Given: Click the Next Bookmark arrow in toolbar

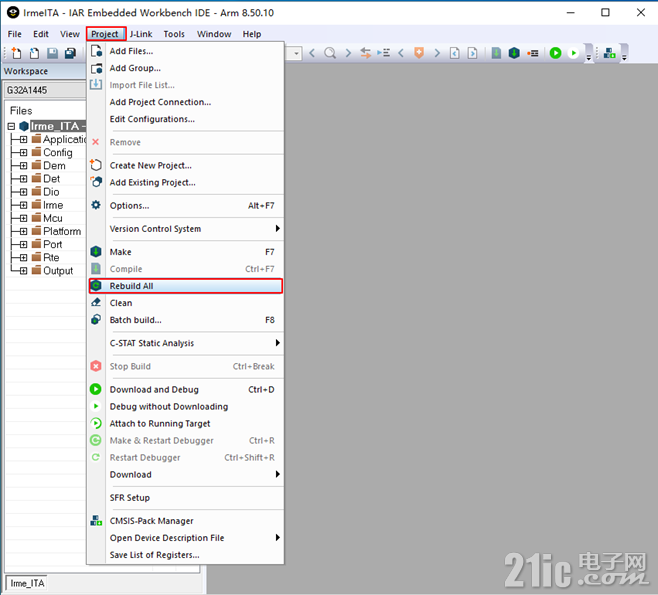Looking at the screenshot, I should click(x=437, y=53).
